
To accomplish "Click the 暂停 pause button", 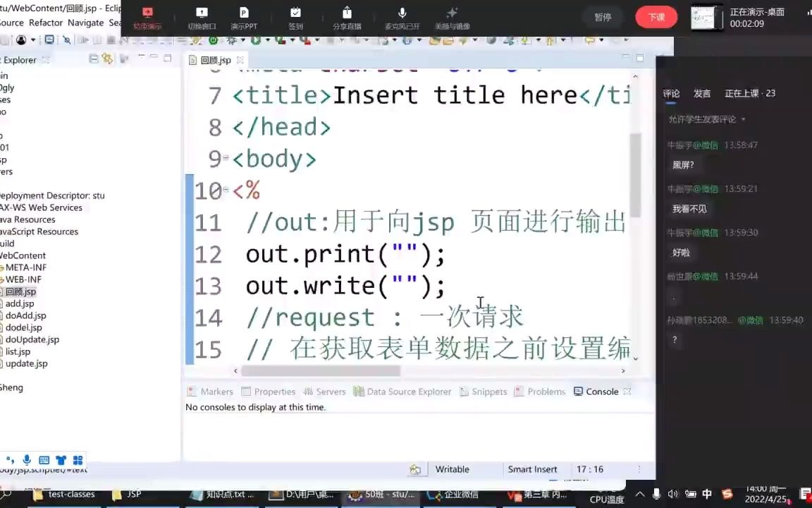I will [603, 17].
